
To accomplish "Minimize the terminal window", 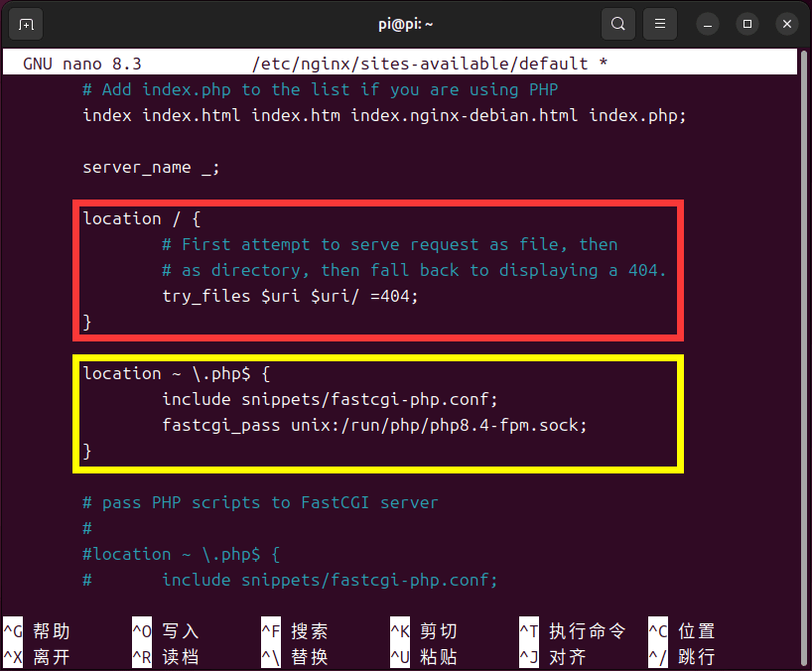I will pyautogui.click(x=708, y=24).
